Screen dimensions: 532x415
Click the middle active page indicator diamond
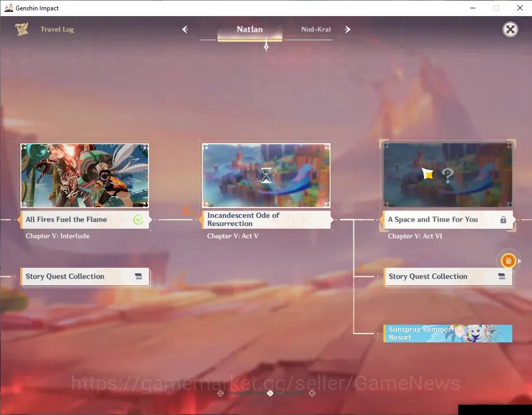coord(270,393)
